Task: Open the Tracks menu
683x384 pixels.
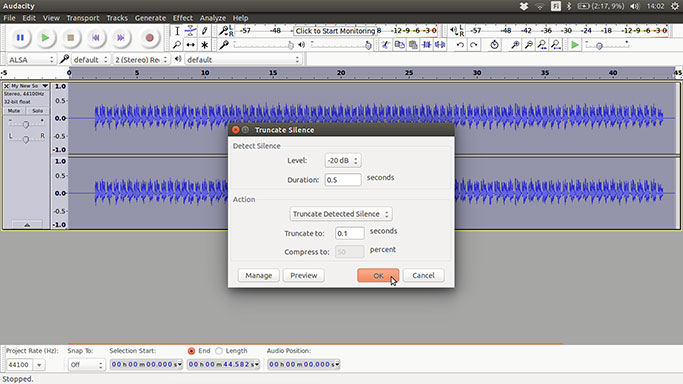Action: tap(117, 18)
